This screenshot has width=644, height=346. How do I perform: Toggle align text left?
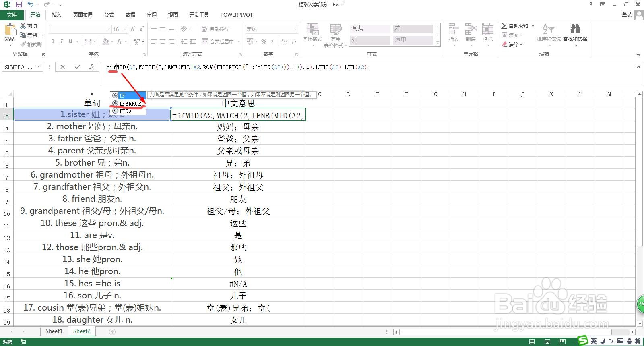(154, 41)
